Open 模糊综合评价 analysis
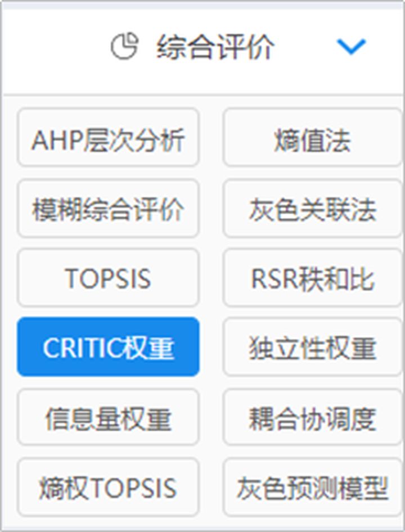 pos(108,208)
